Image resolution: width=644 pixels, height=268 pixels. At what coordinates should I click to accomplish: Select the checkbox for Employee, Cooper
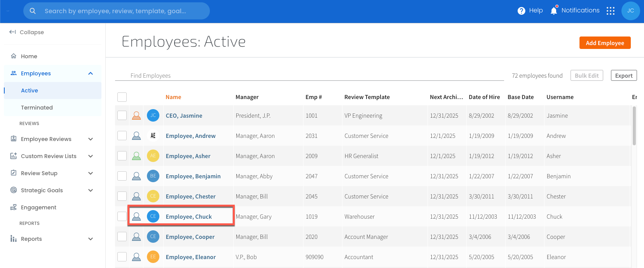click(x=122, y=237)
